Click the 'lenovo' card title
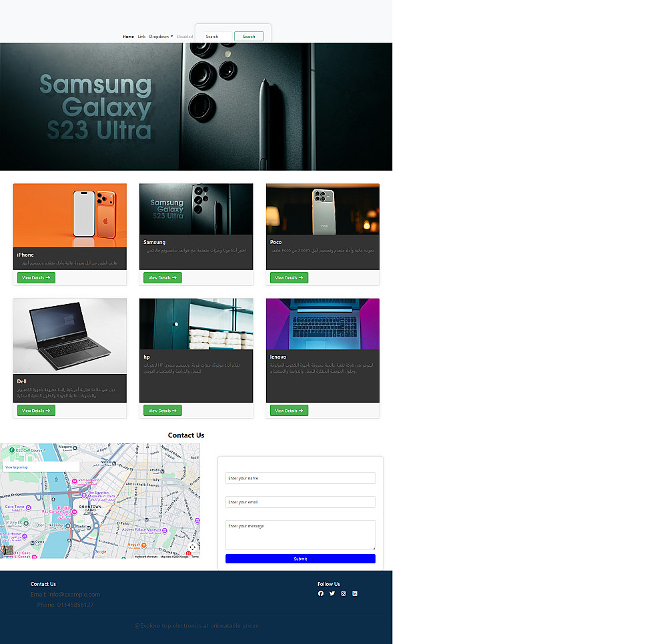 pyautogui.click(x=277, y=357)
